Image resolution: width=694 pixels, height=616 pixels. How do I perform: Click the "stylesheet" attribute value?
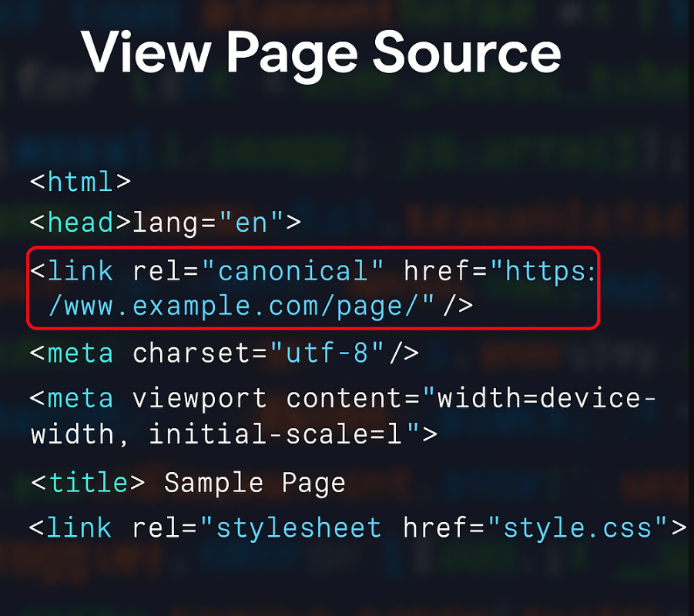point(299,528)
